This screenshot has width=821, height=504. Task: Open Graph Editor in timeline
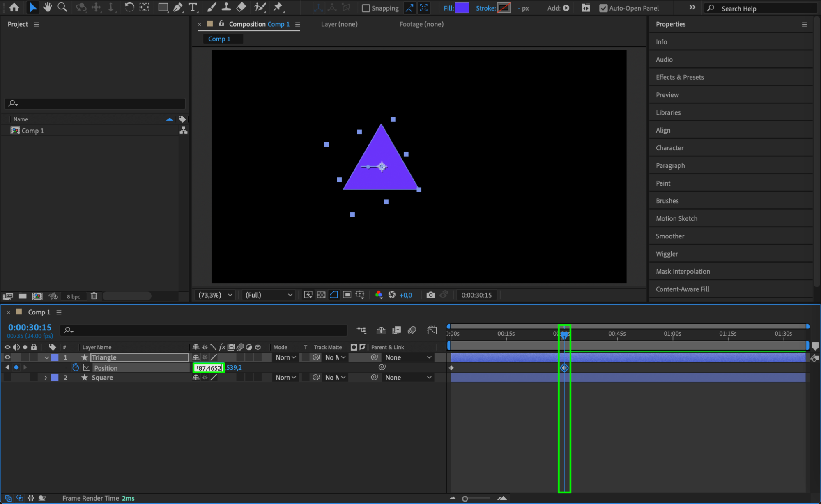coord(432,330)
